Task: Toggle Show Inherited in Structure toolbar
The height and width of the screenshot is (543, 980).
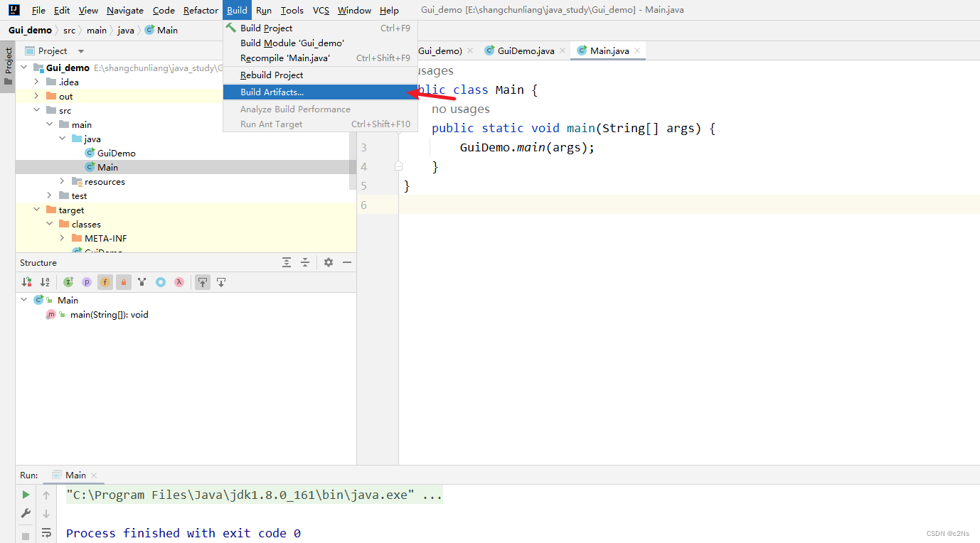Action: [68, 282]
